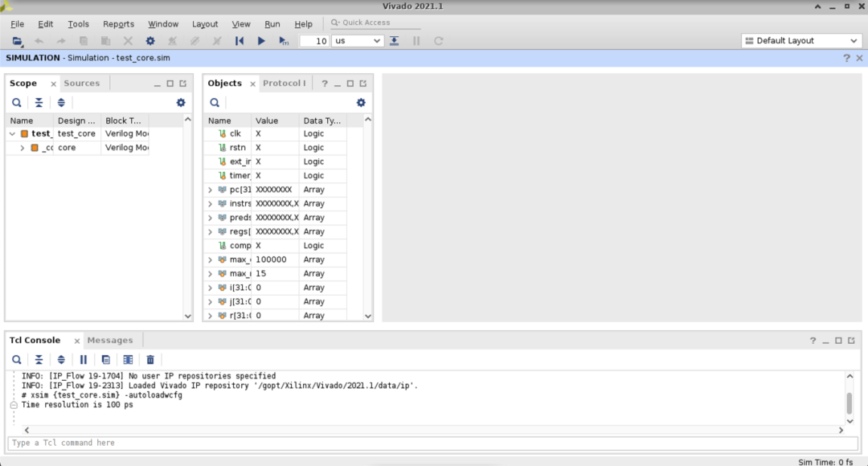Switch to the Sources tab
The width and height of the screenshot is (868, 466).
tap(82, 83)
